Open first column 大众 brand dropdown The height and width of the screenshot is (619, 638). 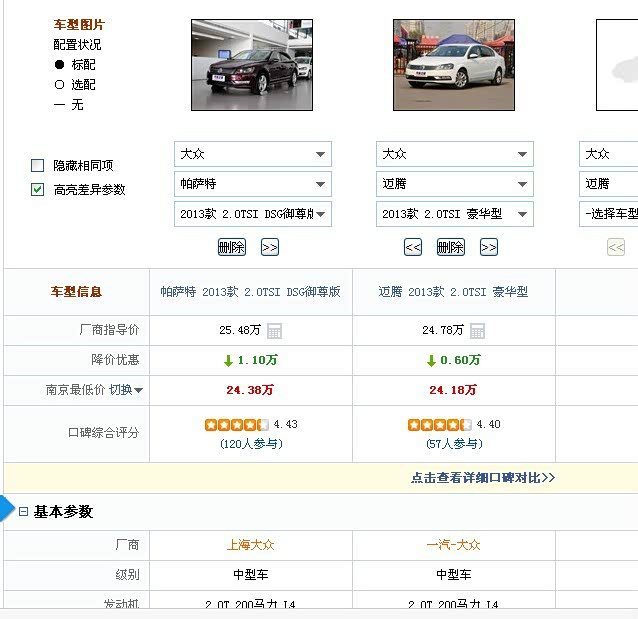click(x=253, y=154)
